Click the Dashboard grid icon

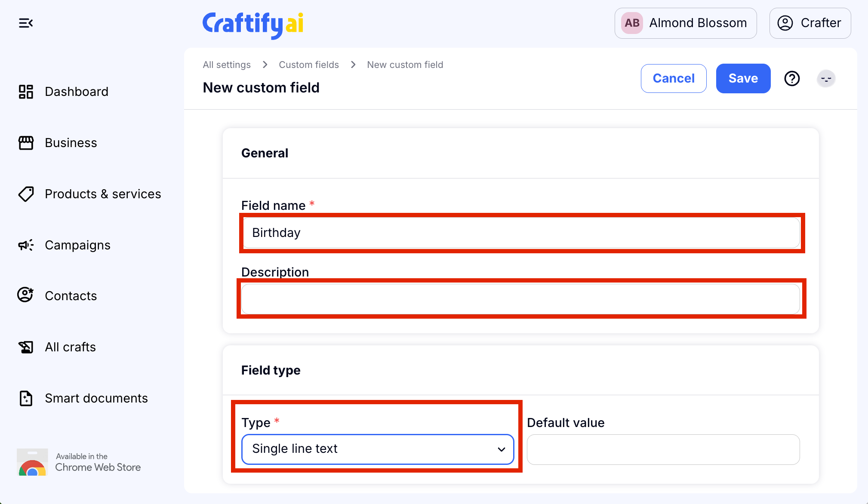pyautogui.click(x=26, y=92)
